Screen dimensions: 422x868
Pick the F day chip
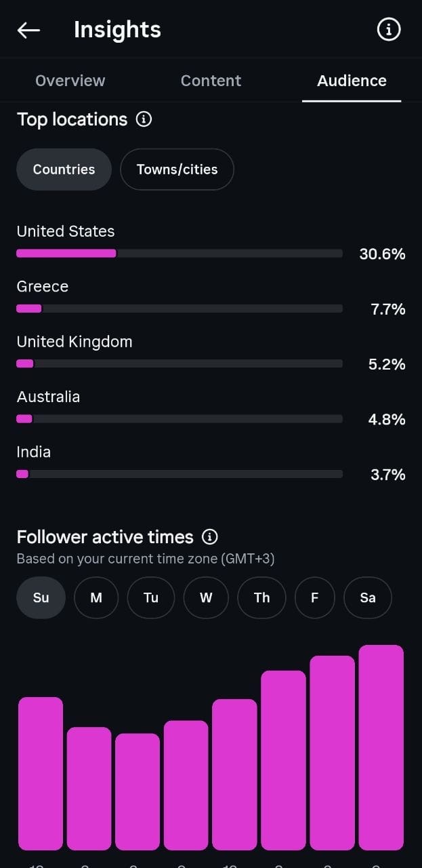(314, 597)
